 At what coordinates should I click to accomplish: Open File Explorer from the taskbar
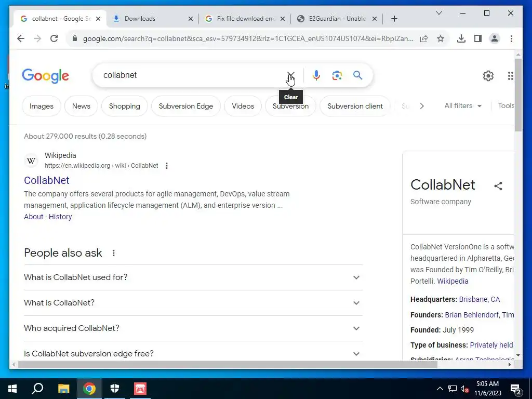point(63,389)
